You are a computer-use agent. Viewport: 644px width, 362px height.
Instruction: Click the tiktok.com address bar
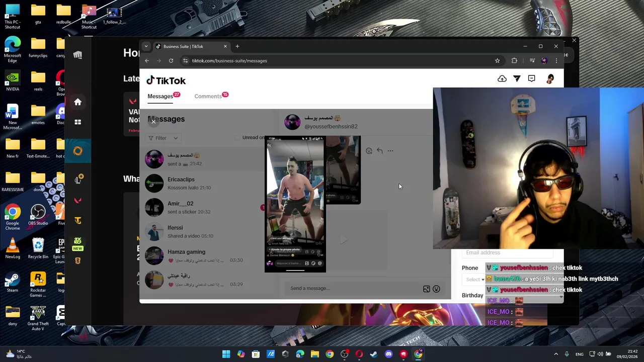click(337, 61)
